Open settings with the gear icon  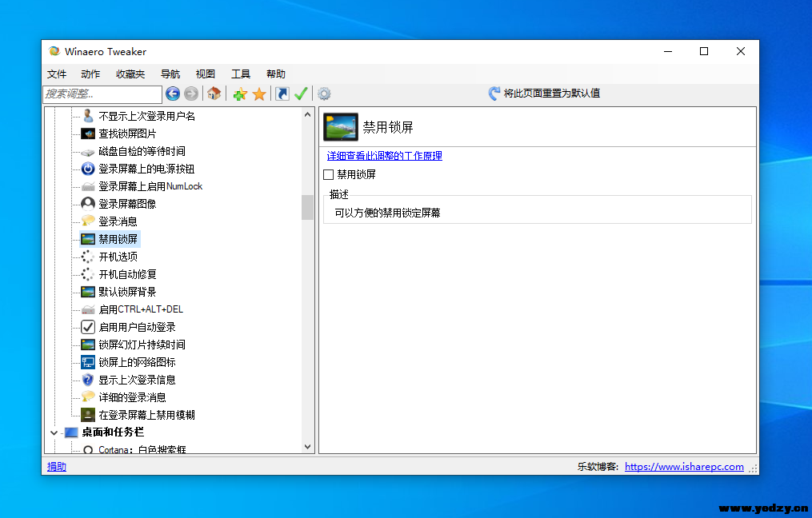324,94
